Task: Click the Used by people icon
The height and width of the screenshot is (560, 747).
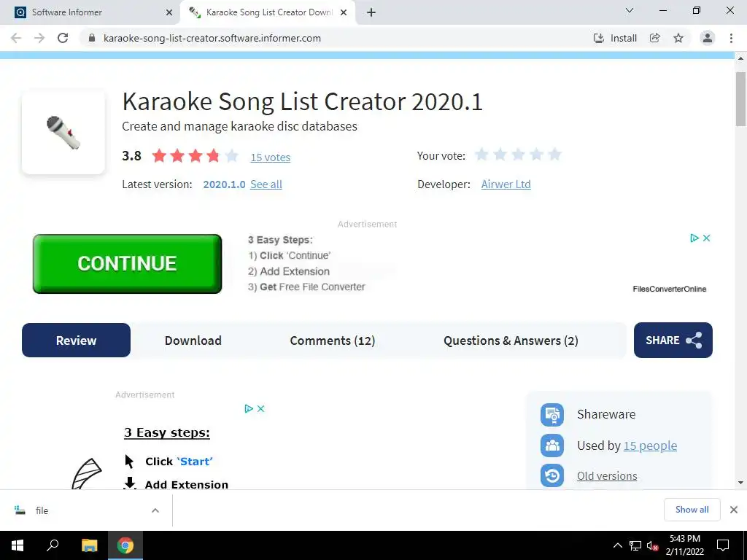Action: [552, 446]
